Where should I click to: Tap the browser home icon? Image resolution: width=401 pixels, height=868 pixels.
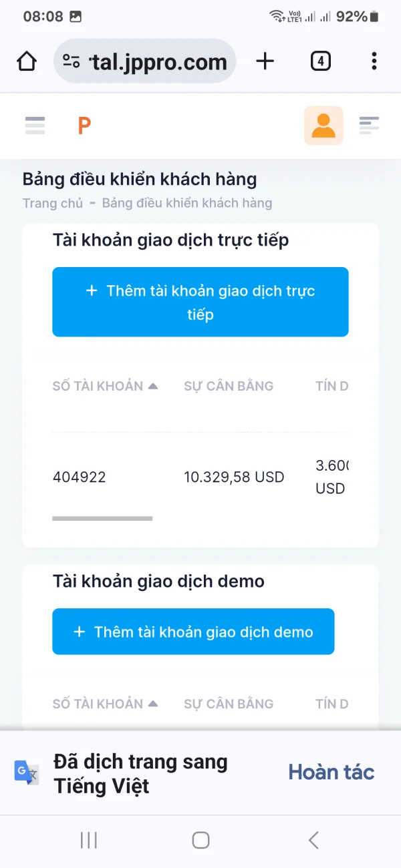[x=27, y=61]
